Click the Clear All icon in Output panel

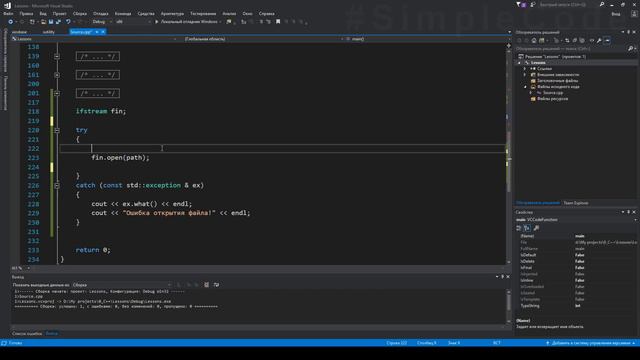[207, 285]
